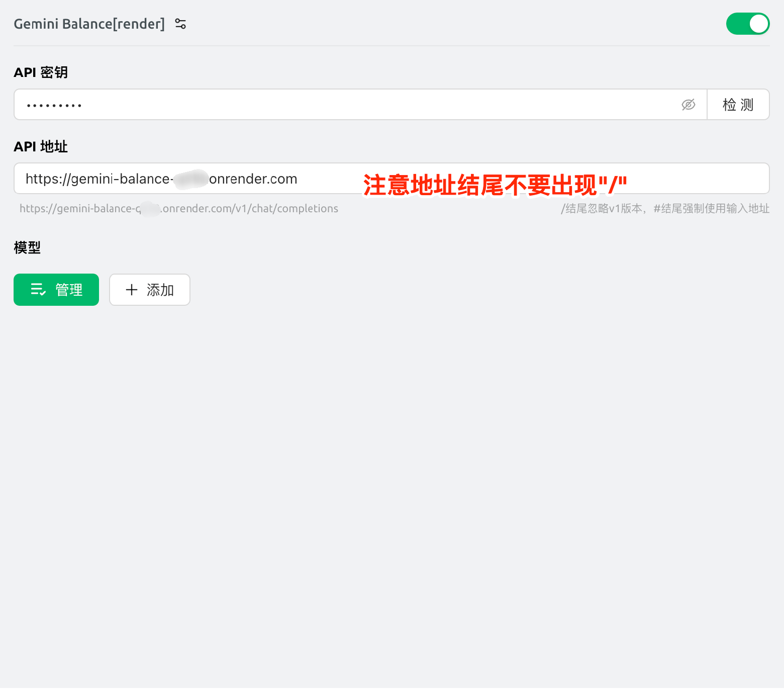The height and width of the screenshot is (689, 784).
Task: Show the hidden API key
Action: (x=688, y=105)
